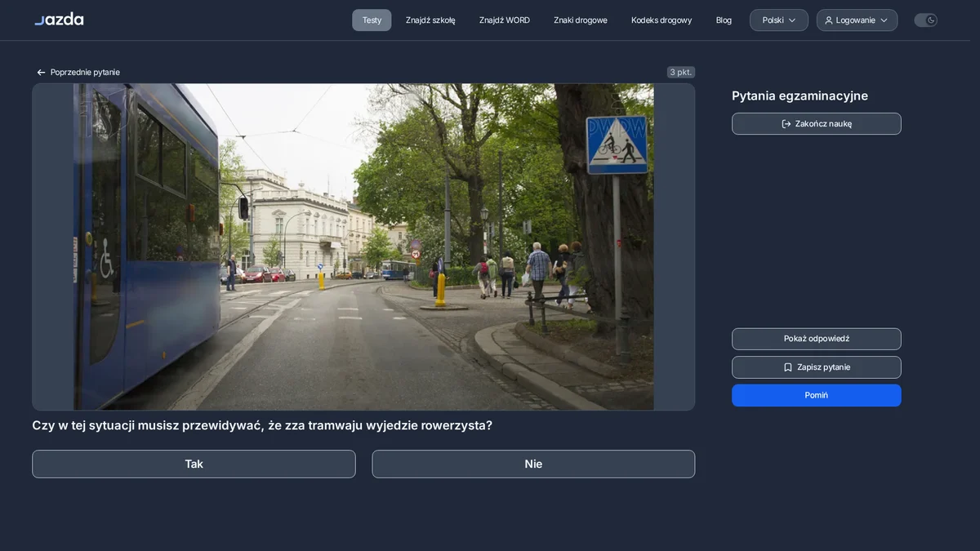Click the Pomiń button
The height and width of the screenshot is (551, 980).
click(x=817, y=395)
